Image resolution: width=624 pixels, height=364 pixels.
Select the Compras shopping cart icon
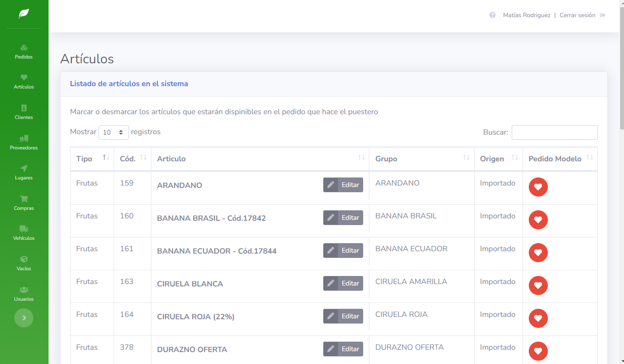[24, 199]
